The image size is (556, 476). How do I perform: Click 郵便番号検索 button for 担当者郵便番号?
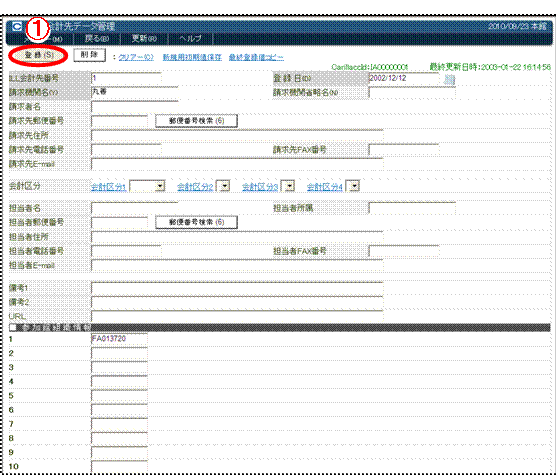pos(196,222)
